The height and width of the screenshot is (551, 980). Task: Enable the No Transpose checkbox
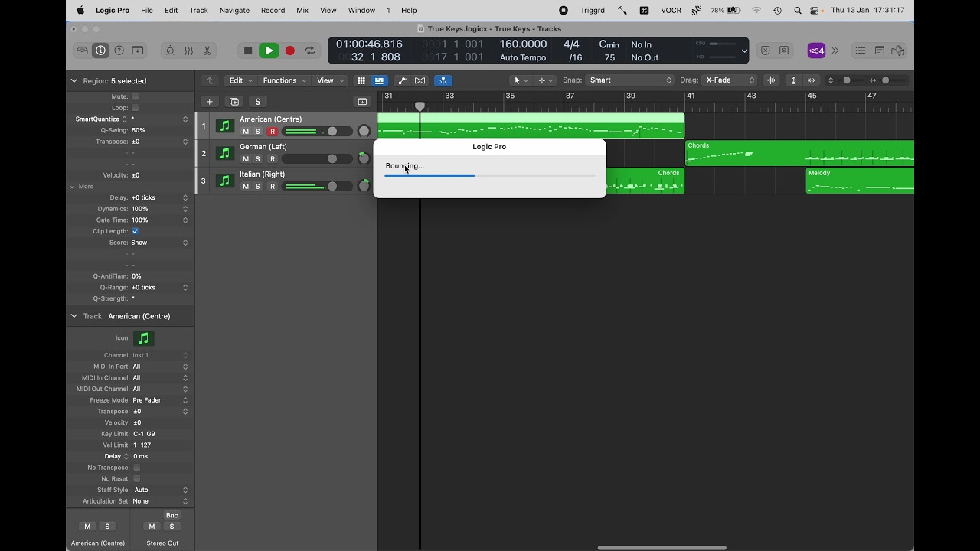(136, 468)
